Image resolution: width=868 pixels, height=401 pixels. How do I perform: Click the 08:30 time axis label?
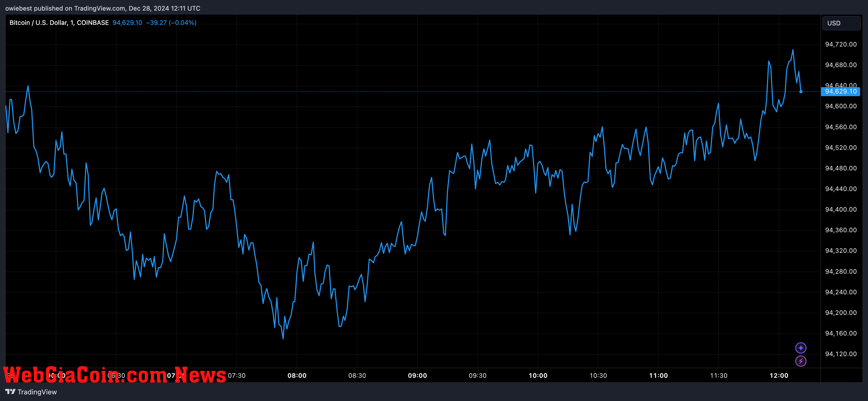(x=357, y=375)
